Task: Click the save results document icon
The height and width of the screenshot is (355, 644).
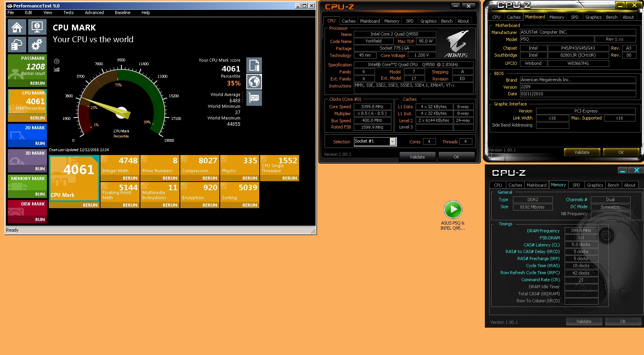Action: (x=254, y=65)
